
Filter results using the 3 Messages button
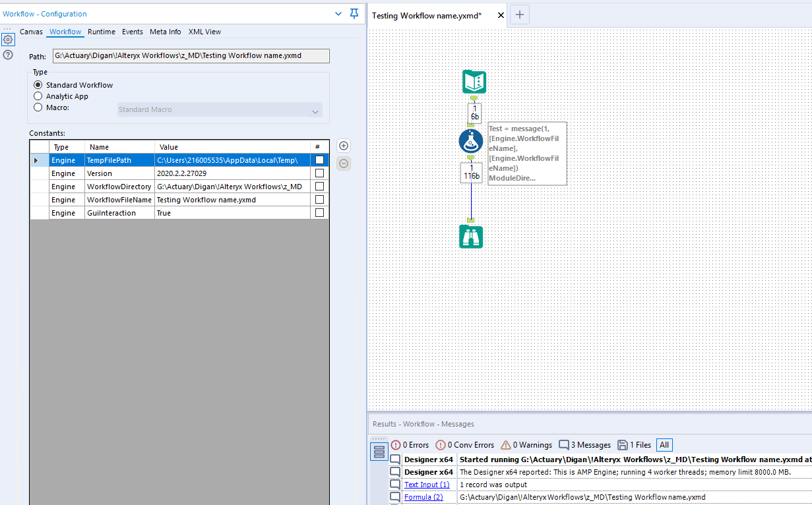(584, 444)
